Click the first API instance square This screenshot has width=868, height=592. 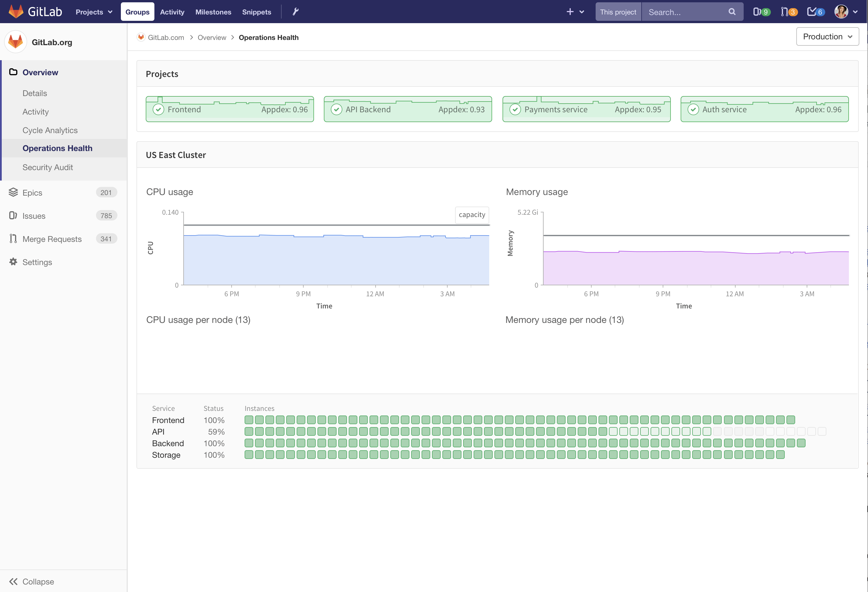(x=249, y=431)
